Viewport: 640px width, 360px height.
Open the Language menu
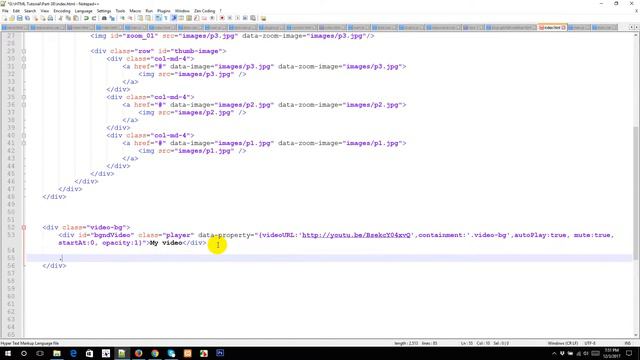[84, 11]
